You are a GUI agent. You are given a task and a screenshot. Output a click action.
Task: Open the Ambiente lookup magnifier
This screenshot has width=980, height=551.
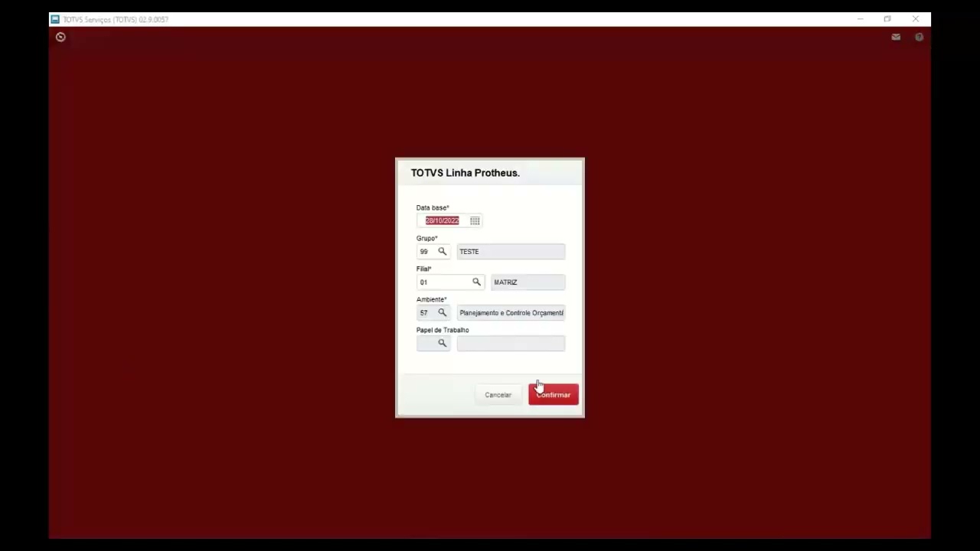tap(442, 312)
